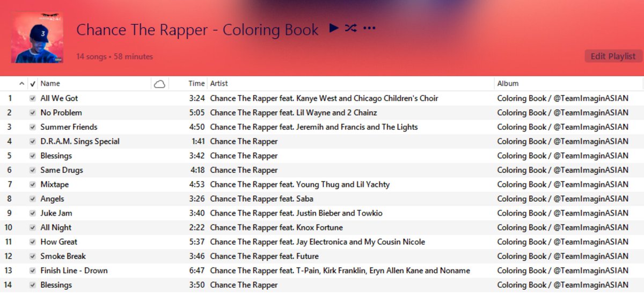The image size is (644, 306).
Task: Click the artist featuring Future
Action: click(x=265, y=256)
